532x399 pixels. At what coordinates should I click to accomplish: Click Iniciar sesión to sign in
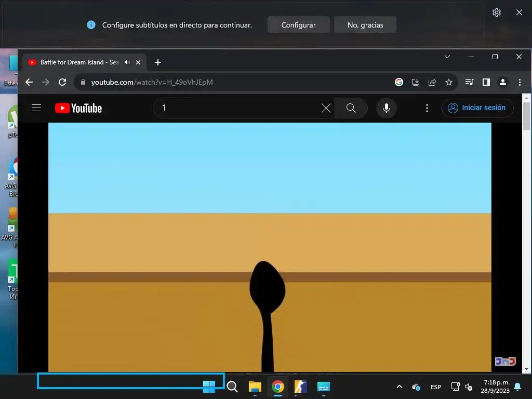tap(477, 108)
